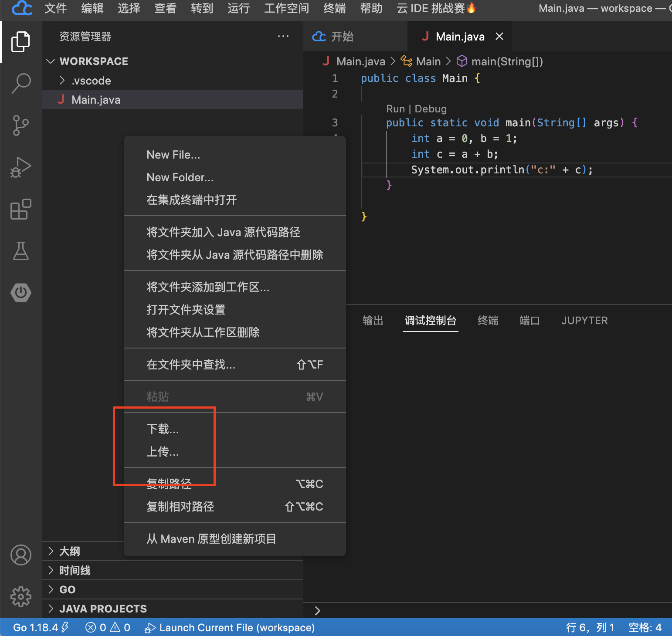Open the 文件 menu
The width and height of the screenshot is (672, 636).
[56, 8]
